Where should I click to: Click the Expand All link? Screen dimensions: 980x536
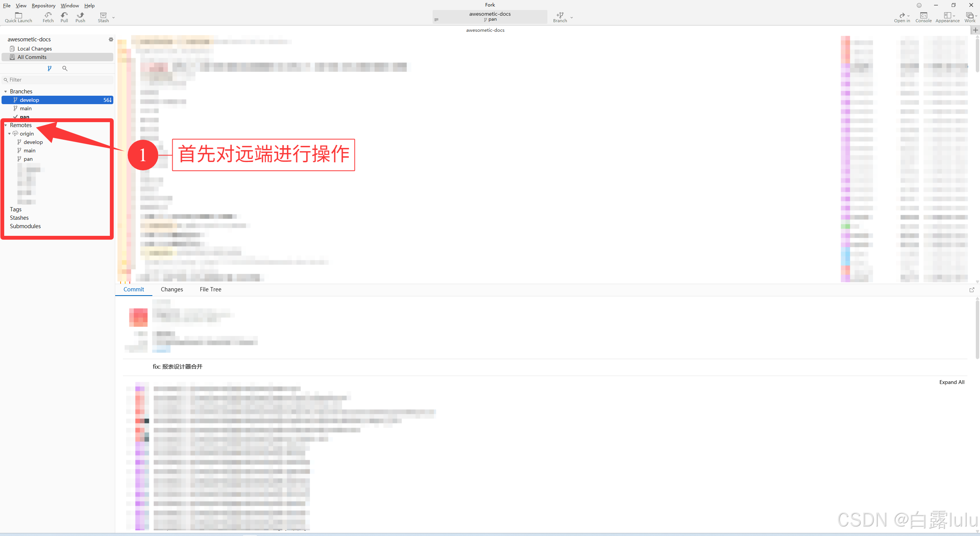point(952,382)
